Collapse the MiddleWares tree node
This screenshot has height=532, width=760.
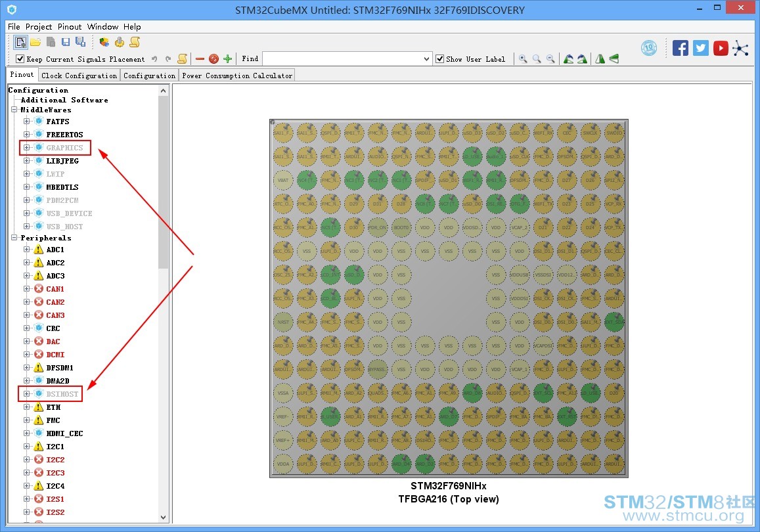pyautogui.click(x=14, y=110)
